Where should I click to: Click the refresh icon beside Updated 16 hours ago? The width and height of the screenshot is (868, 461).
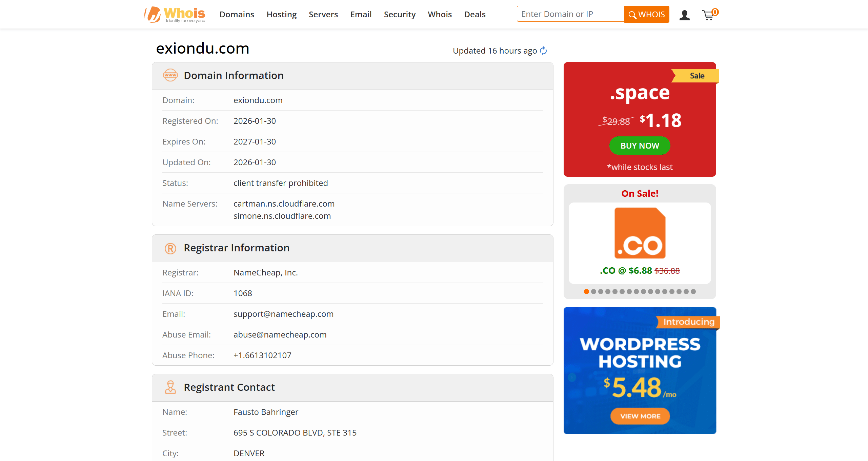tap(543, 51)
